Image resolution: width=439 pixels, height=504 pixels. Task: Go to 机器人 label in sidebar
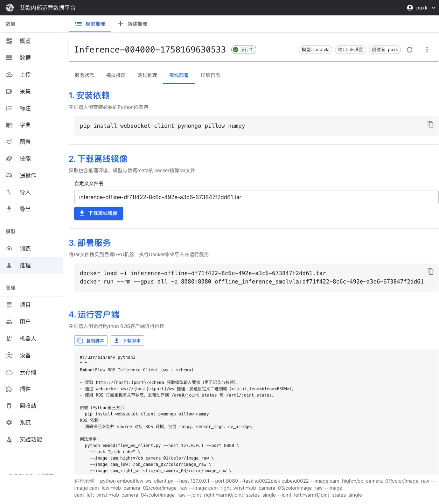(x=28, y=338)
